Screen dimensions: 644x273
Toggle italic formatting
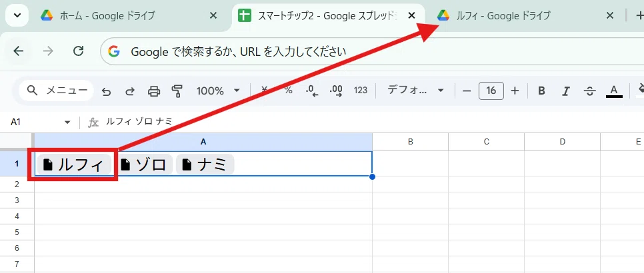(x=565, y=91)
